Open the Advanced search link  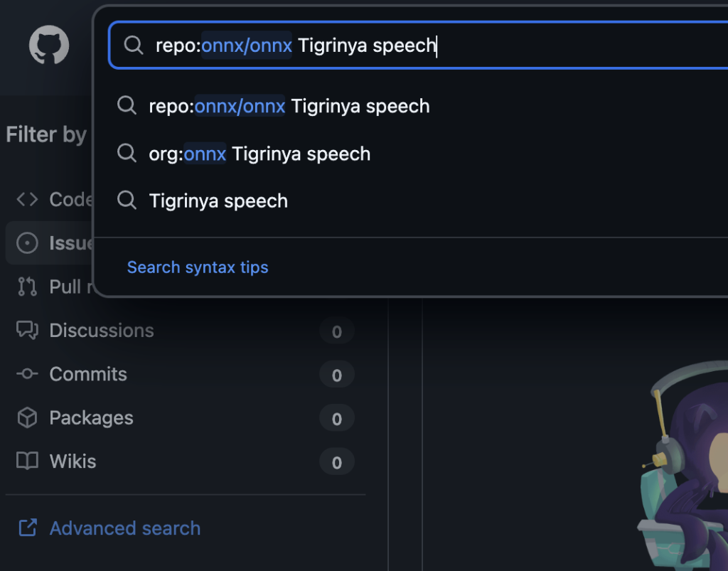(124, 528)
